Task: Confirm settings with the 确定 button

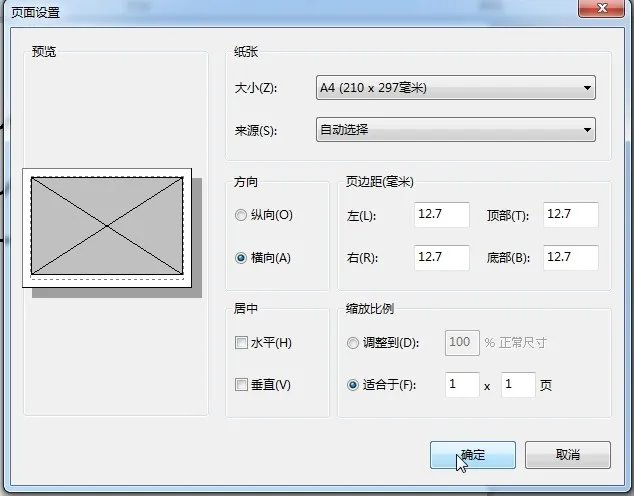Action: tap(473, 455)
